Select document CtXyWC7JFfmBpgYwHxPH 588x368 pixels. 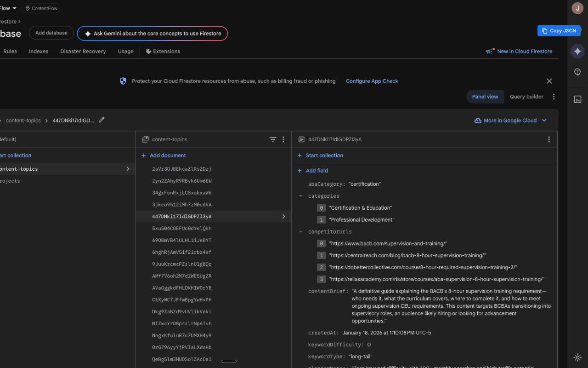182,300
